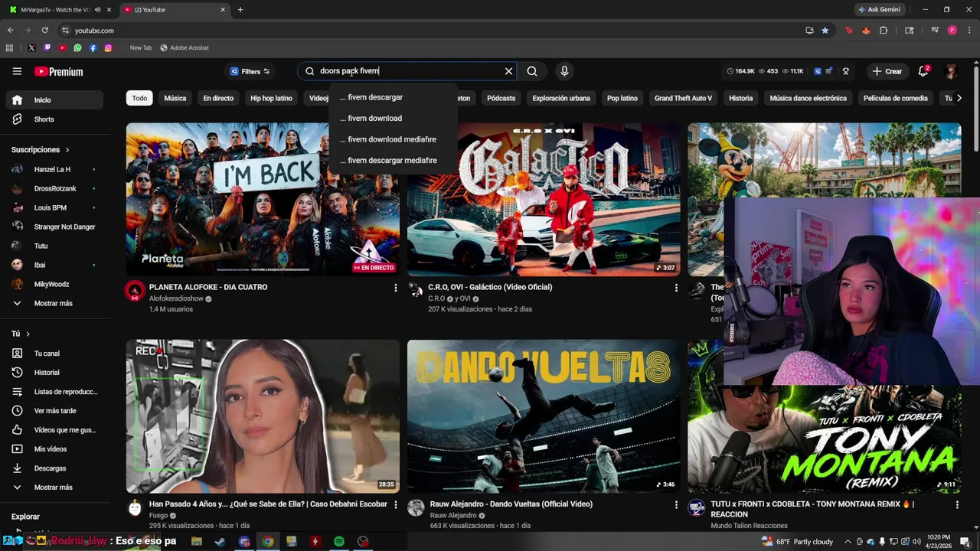Open Chrome profile avatar P
Screen dimensions: 980x551
(952, 31)
